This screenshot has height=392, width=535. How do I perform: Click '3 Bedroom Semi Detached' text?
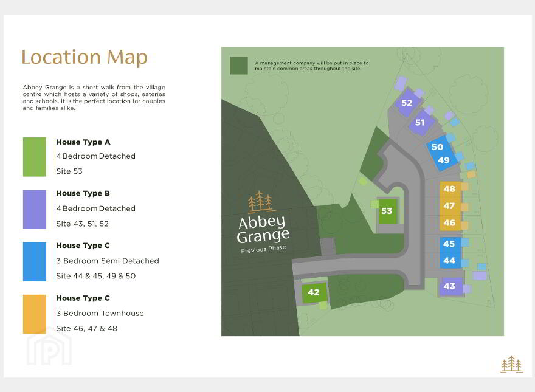pyautogui.click(x=108, y=261)
